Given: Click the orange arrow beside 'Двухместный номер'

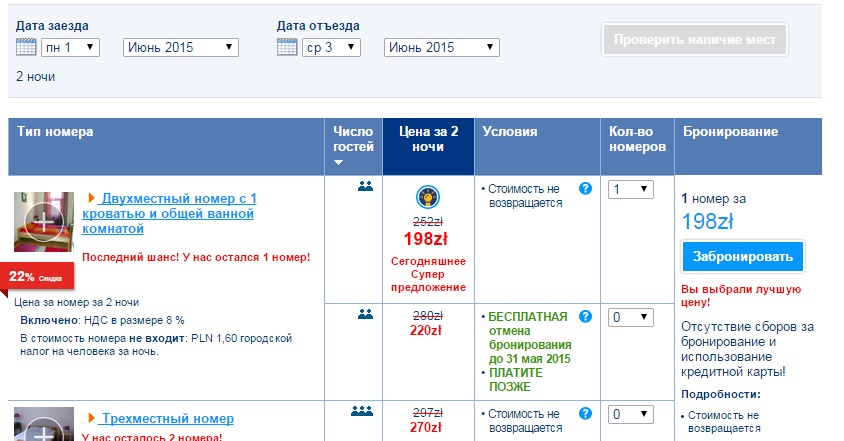Looking at the screenshot, I should pos(92,198).
